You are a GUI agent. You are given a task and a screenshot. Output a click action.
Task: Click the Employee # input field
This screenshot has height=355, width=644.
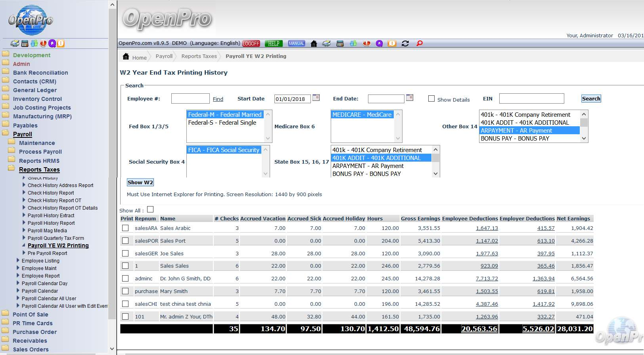190,98
